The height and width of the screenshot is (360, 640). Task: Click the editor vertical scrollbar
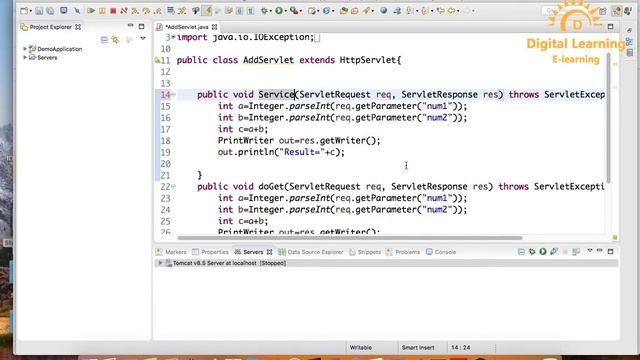[608, 118]
